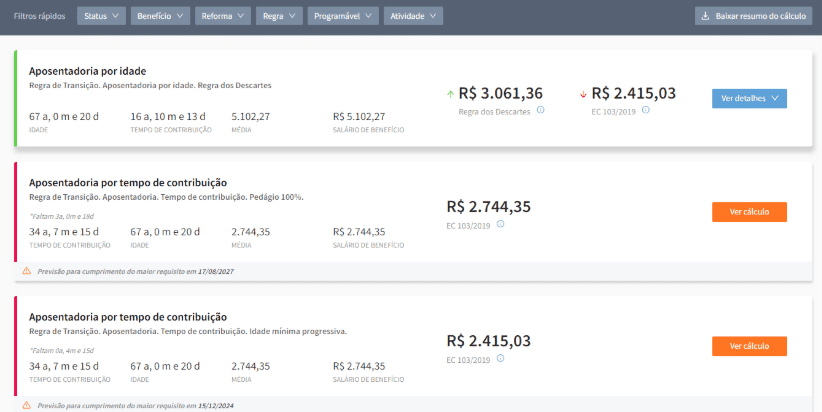Click warning triangle icon for 15/12/2024 forecast
The width and height of the screenshot is (822, 412).
27,405
